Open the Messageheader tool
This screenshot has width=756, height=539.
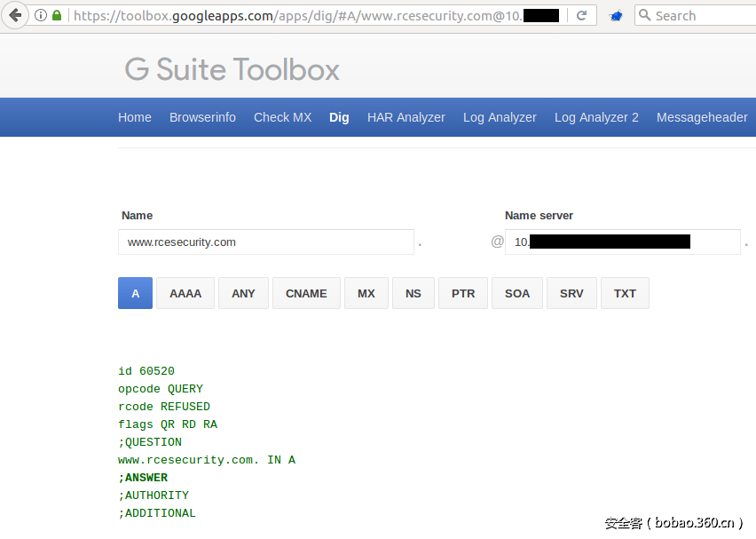pos(702,117)
